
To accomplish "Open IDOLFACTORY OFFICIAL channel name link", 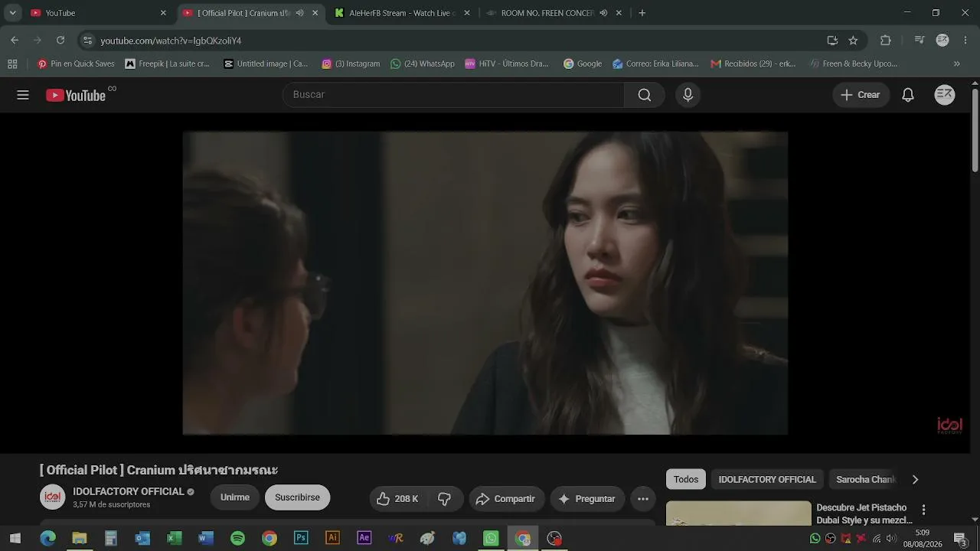I will point(129,492).
